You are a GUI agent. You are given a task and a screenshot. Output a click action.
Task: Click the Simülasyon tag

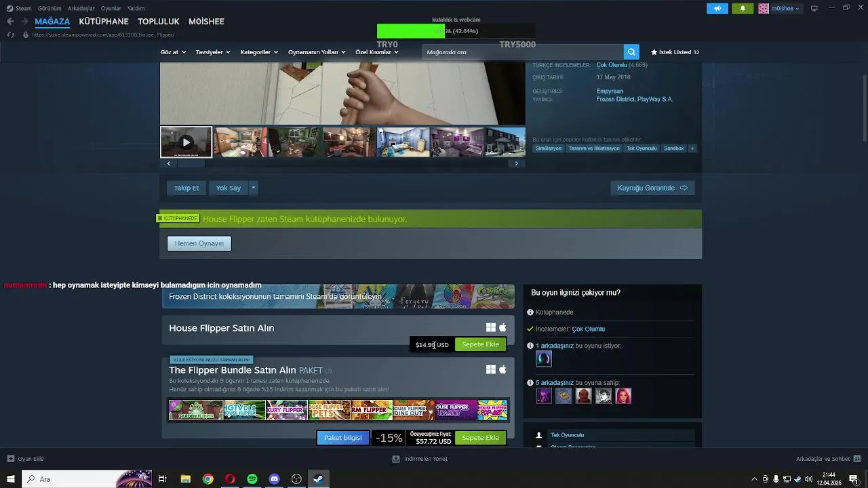549,148
